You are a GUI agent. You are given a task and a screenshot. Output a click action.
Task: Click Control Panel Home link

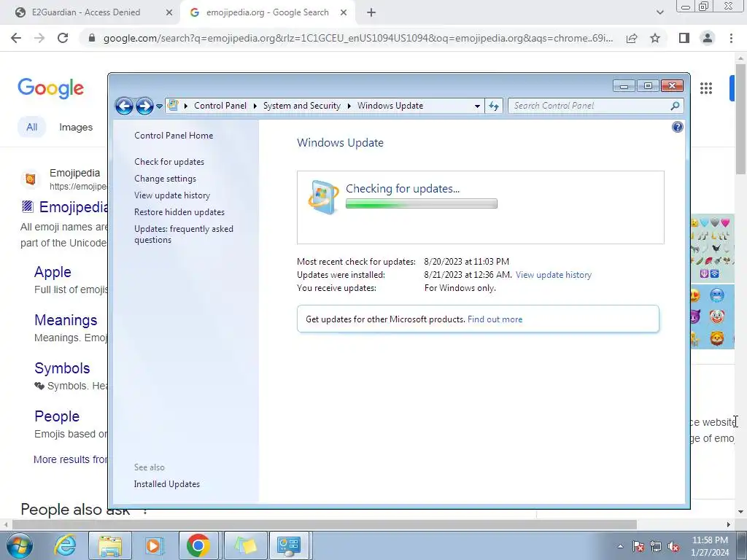click(x=174, y=135)
